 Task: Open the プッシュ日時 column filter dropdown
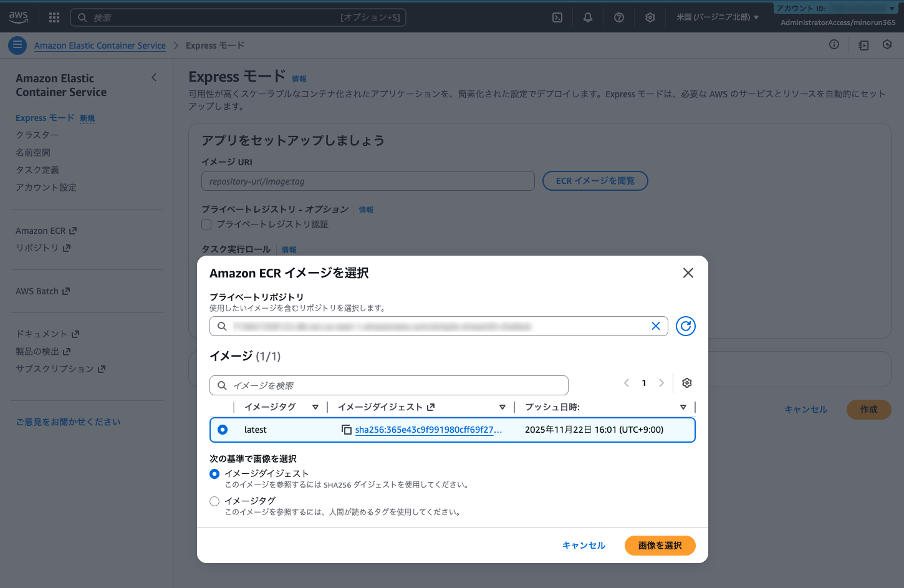(x=683, y=407)
